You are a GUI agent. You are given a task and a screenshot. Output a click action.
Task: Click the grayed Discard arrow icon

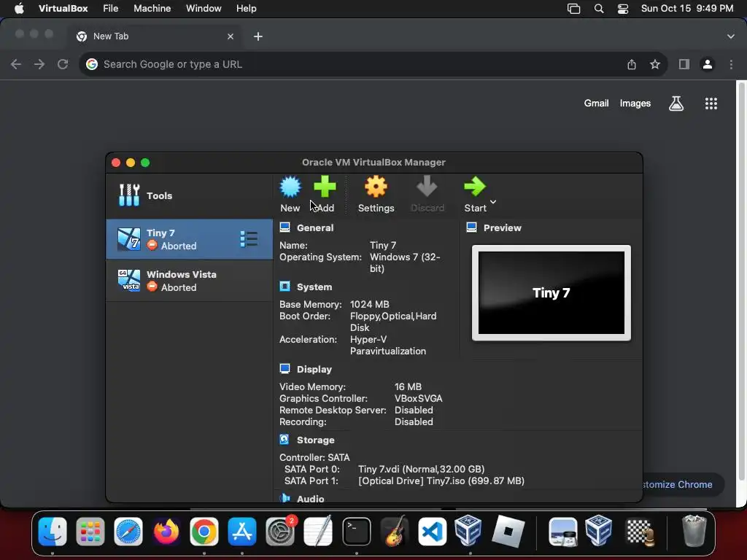427,187
